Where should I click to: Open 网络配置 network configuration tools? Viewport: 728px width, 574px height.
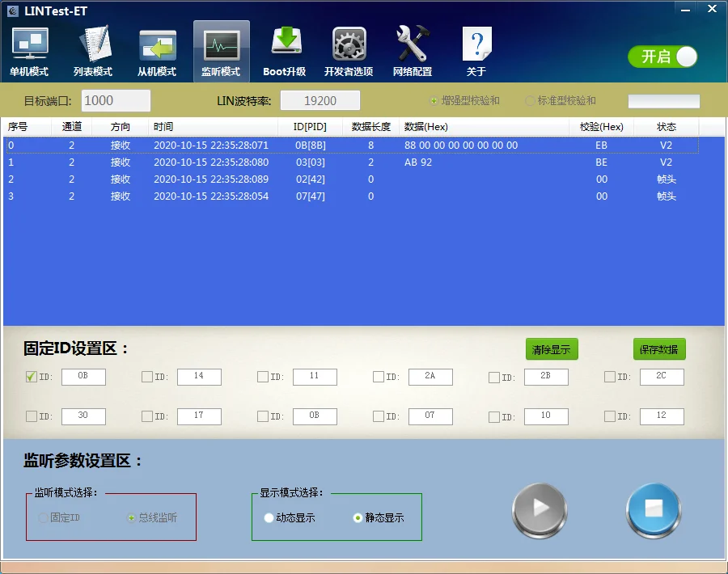point(413,50)
